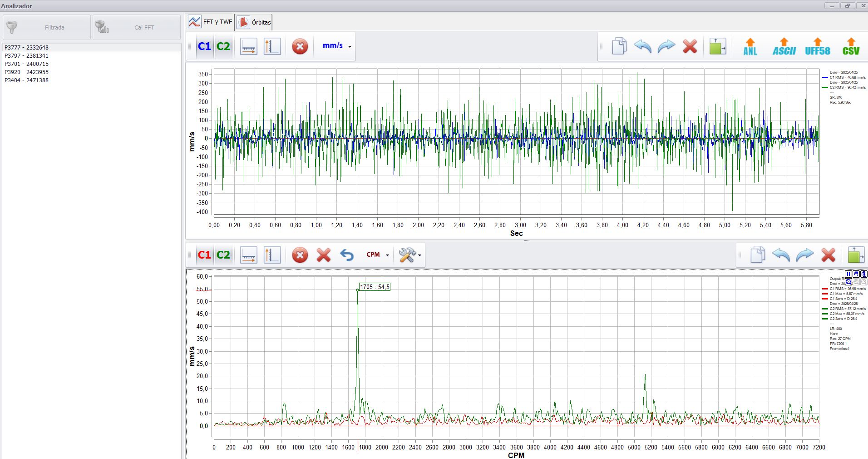
Task: Click horizontal axis scale icon in waveform toolbar
Action: click(x=248, y=46)
